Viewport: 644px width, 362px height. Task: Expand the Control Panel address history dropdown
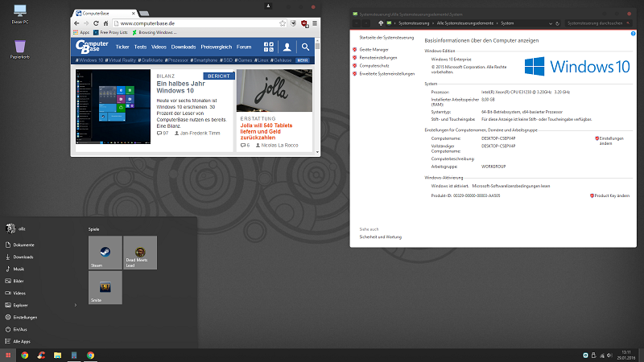coord(551,24)
